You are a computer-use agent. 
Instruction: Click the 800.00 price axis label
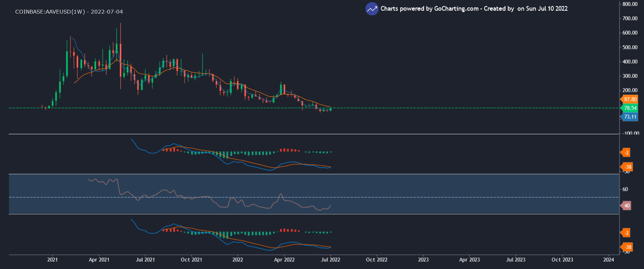pos(630,4)
